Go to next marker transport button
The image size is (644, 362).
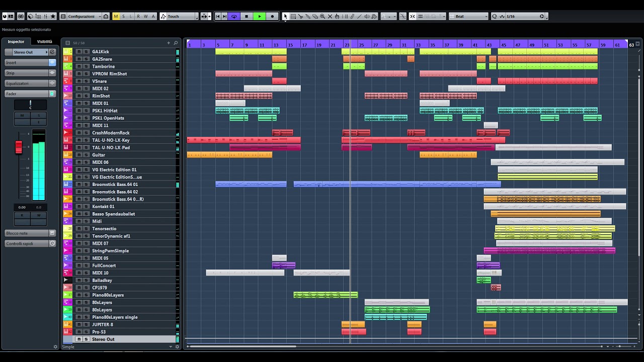(x=224, y=17)
